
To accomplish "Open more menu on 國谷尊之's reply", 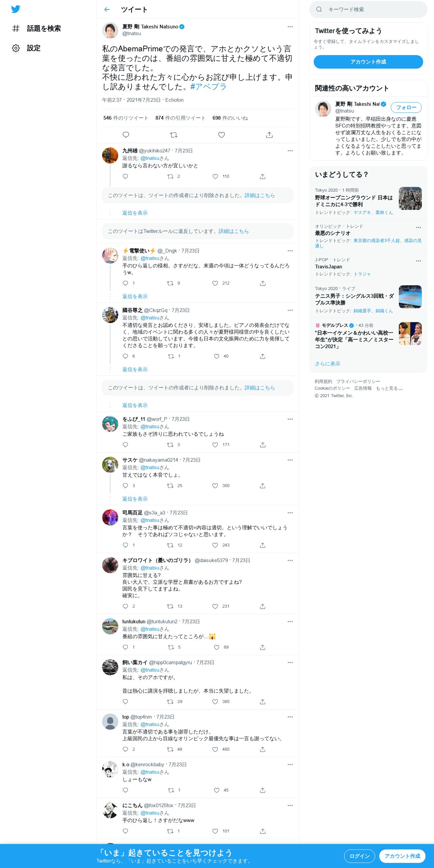I will tap(290, 310).
